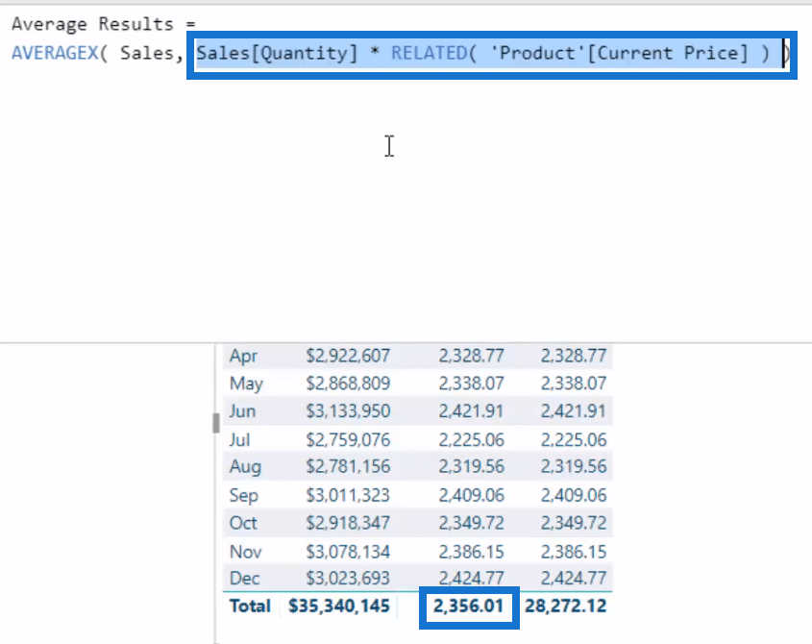Click the $2,781,156 August sales value
This screenshot has width=812, height=644.
coord(348,467)
